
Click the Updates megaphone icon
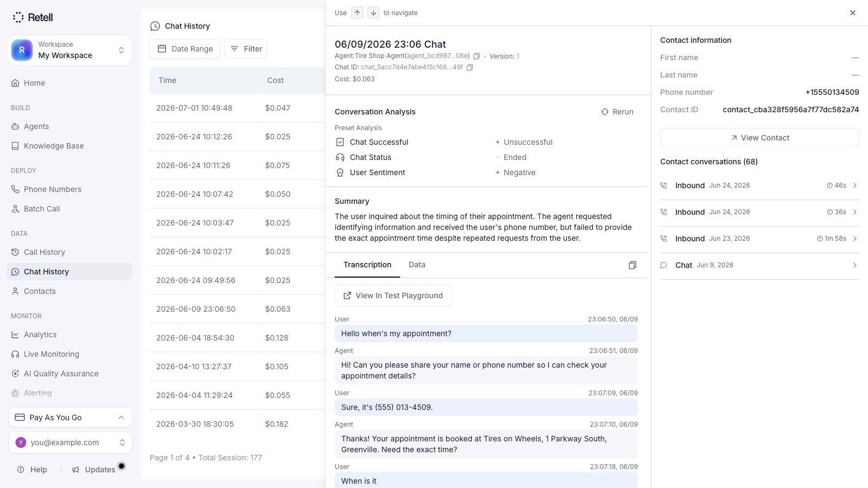75,470
